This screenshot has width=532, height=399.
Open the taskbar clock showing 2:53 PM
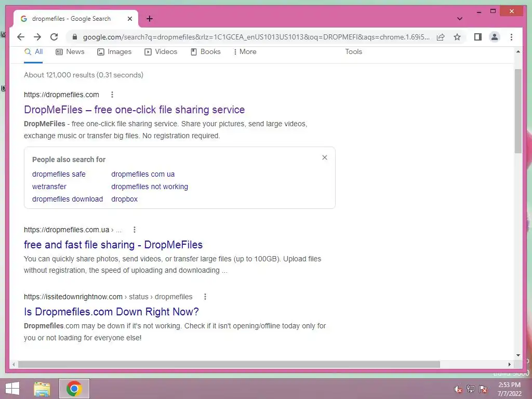pos(509,389)
